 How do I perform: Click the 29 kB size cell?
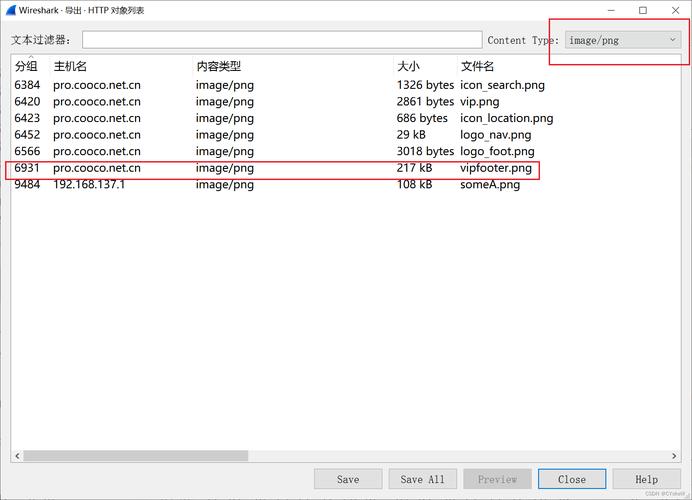pos(411,135)
